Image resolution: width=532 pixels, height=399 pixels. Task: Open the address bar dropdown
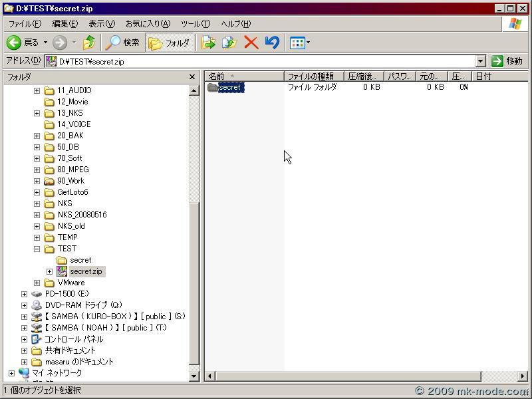coord(482,61)
